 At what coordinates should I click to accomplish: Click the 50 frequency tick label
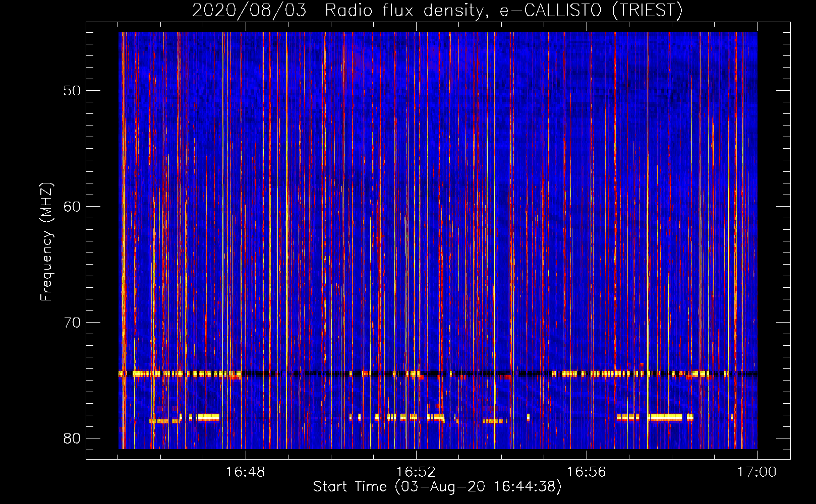tap(72, 91)
